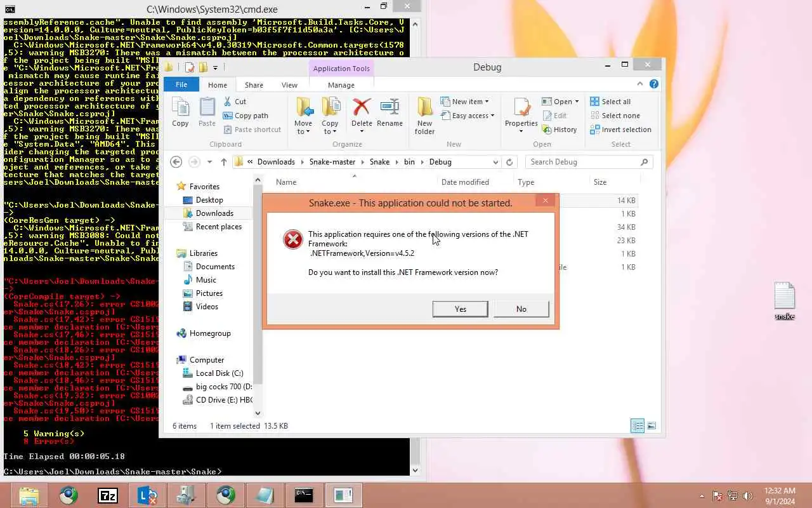Viewport: 812px width, 508px height.
Task: Go back with the Explorer Back arrow
Action: 176,162
